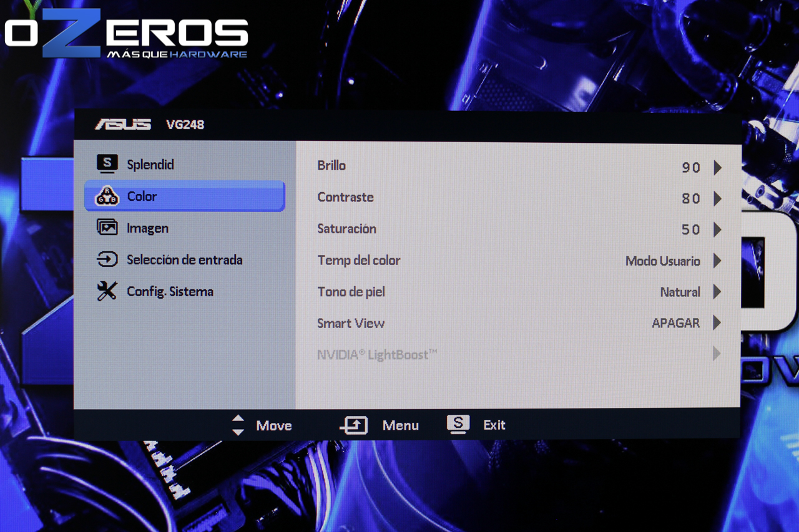Toggle Smart View APAGAR setting

pyautogui.click(x=676, y=323)
